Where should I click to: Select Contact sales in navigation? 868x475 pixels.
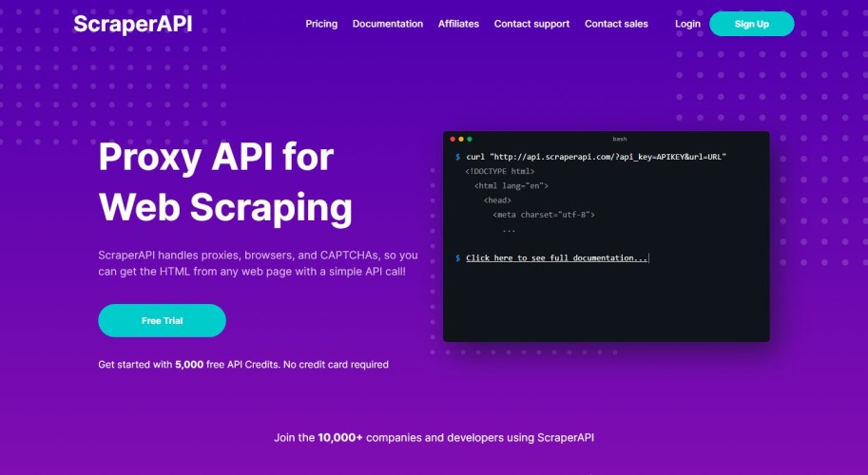616,24
